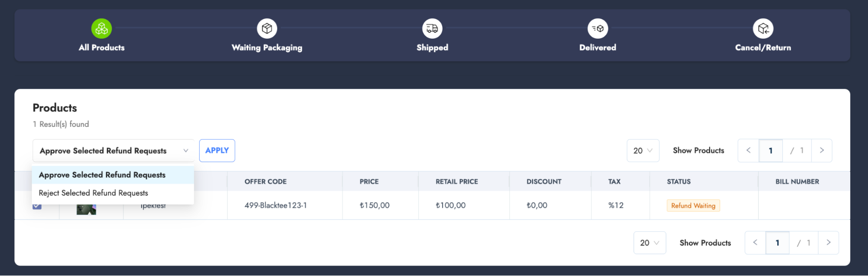
Task: Go to previous page in bottom pagination
Action: coord(755,243)
